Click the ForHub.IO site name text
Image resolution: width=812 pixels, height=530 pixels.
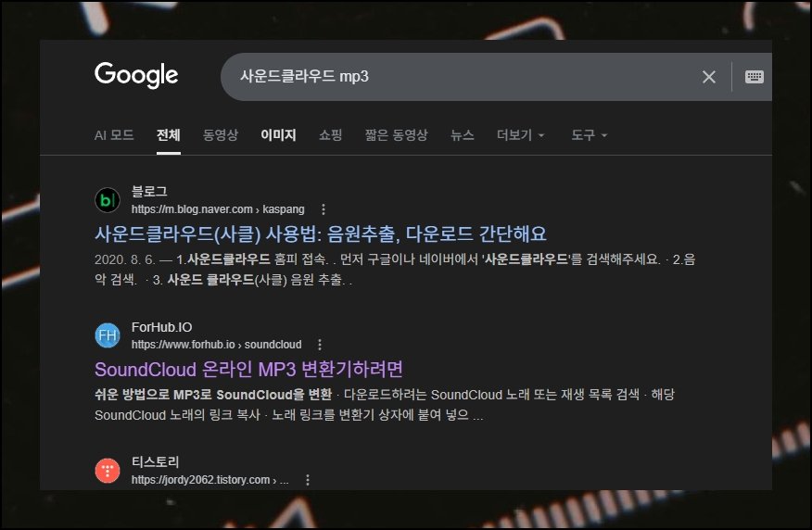[x=161, y=327]
